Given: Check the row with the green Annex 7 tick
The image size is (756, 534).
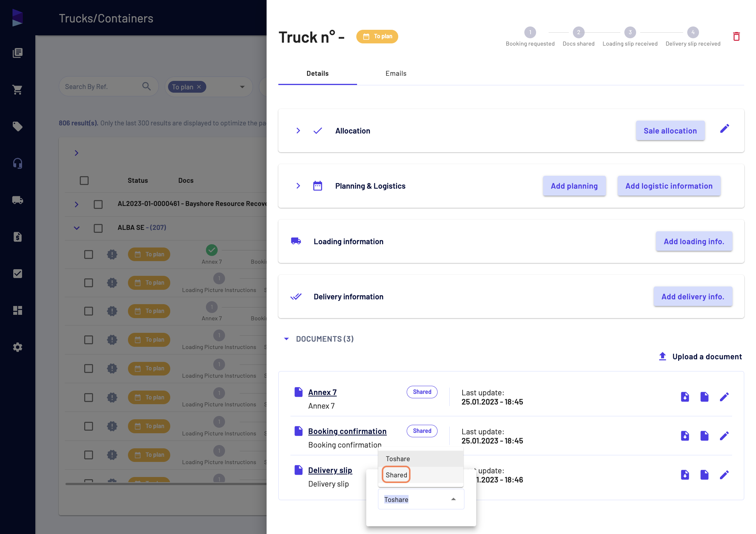Looking at the screenshot, I should 89,254.
